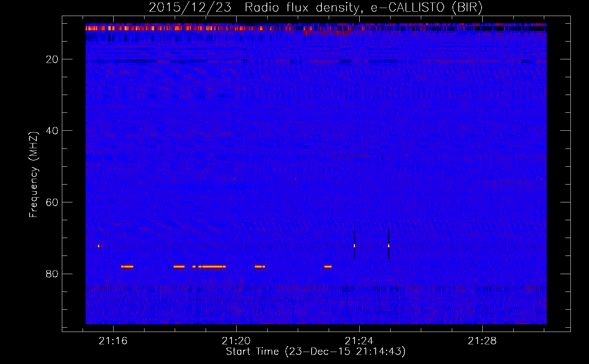Image resolution: width=589 pixels, height=364 pixels.
Task: Click the "40" frequency tick label
Action: 52,131
